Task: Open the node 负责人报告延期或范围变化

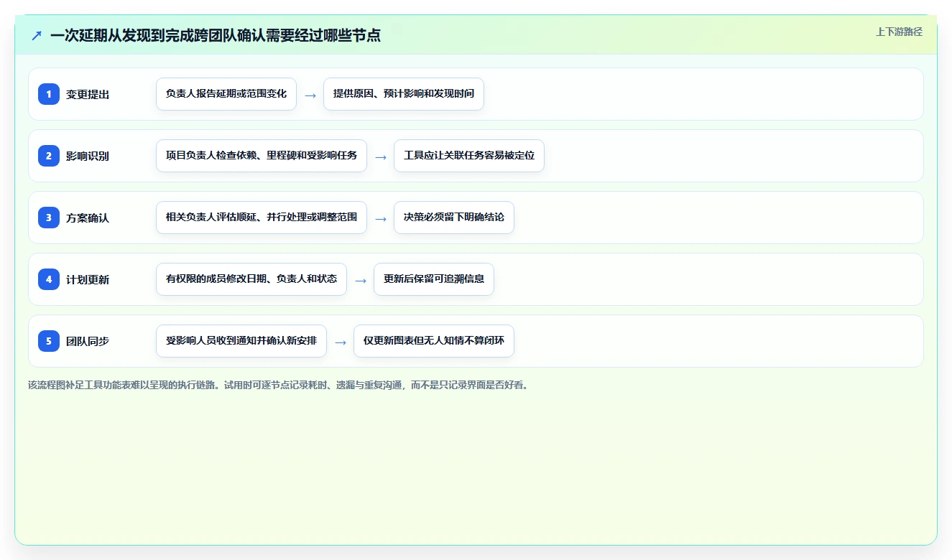Action: [x=226, y=94]
